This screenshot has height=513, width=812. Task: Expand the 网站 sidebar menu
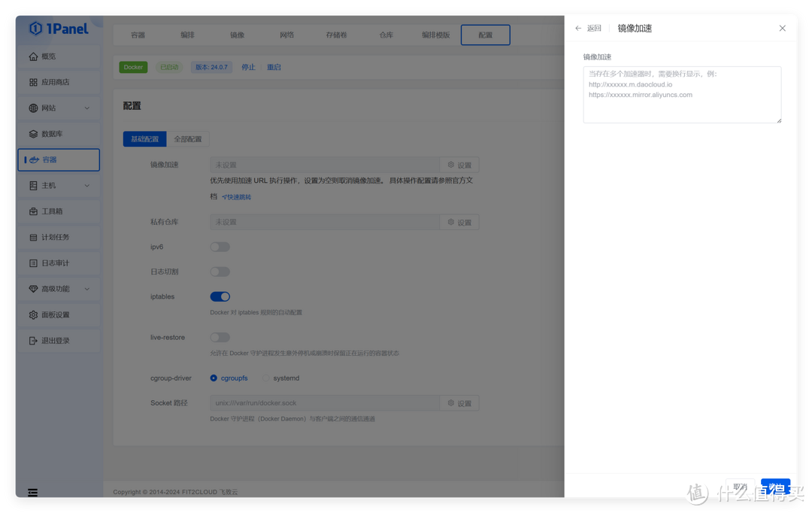58,108
